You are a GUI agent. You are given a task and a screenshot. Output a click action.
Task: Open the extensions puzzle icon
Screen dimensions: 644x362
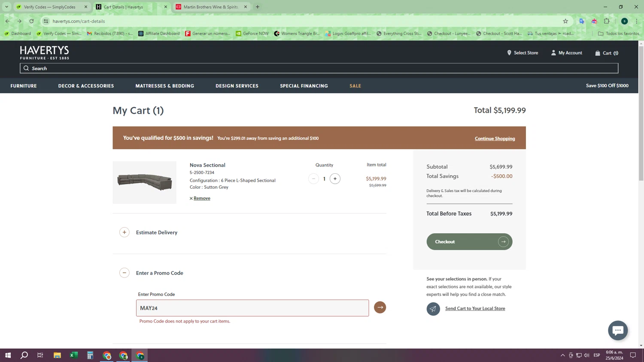coord(607,21)
